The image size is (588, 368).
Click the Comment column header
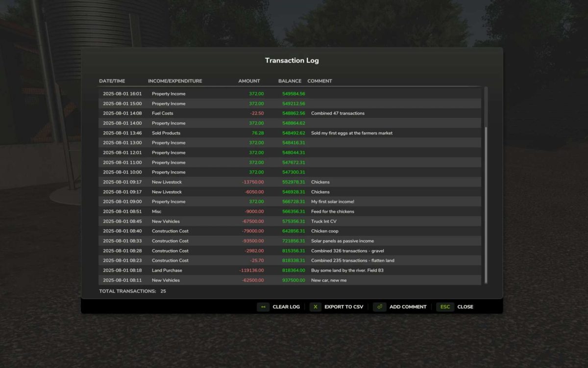tap(319, 81)
